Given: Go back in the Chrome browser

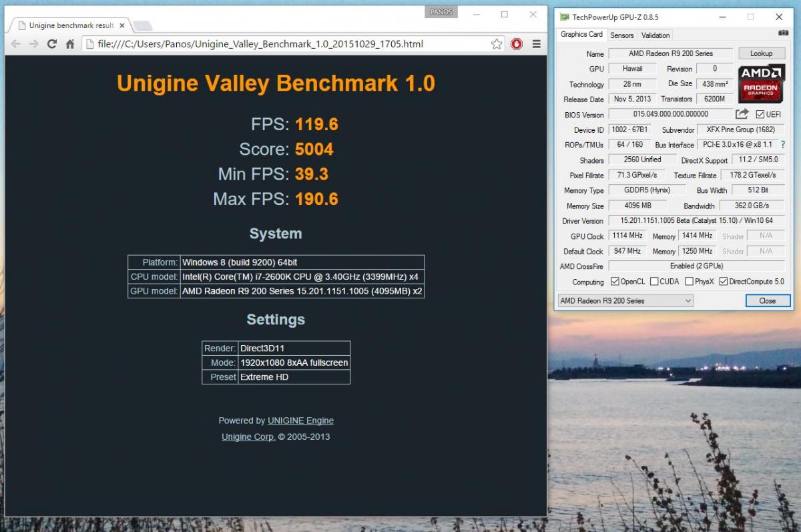Looking at the screenshot, I should [16, 44].
